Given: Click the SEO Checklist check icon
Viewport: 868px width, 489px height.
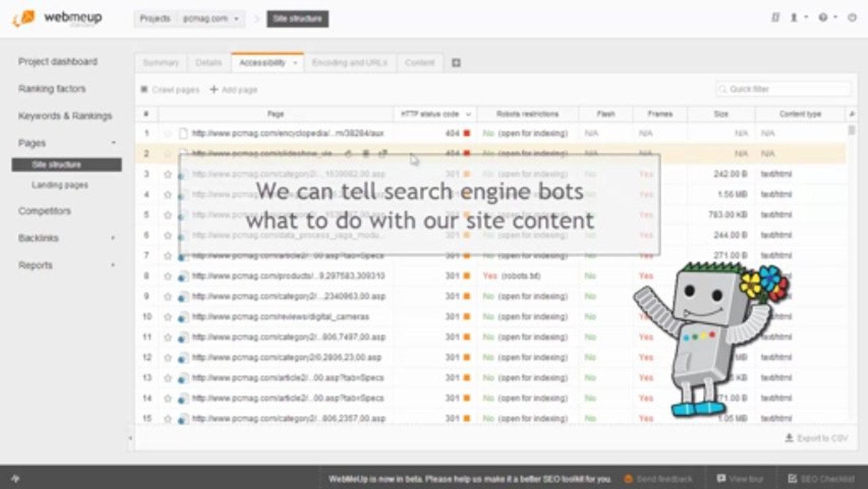Looking at the screenshot, I should 792,479.
